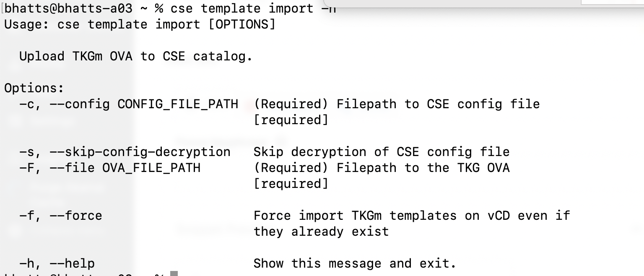Click 'Filepath to the TKG OVA' description

(423, 168)
